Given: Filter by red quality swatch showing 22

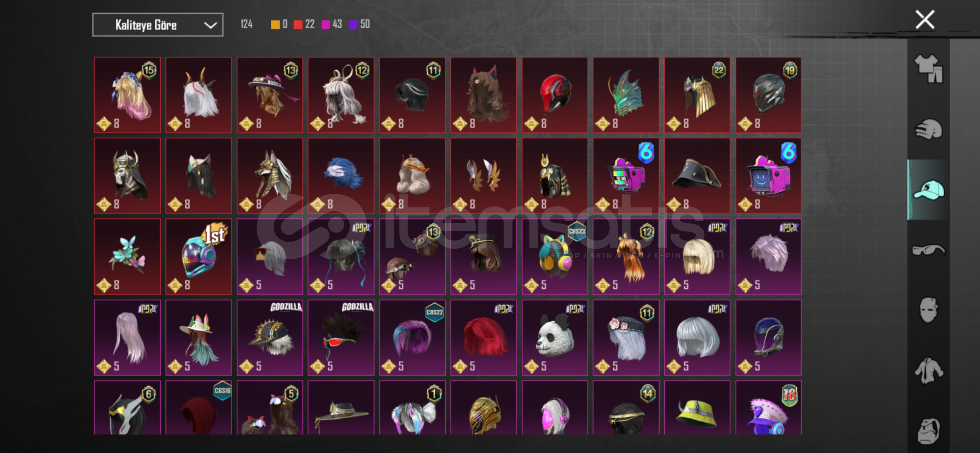Looking at the screenshot, I should tap(304, 24).
